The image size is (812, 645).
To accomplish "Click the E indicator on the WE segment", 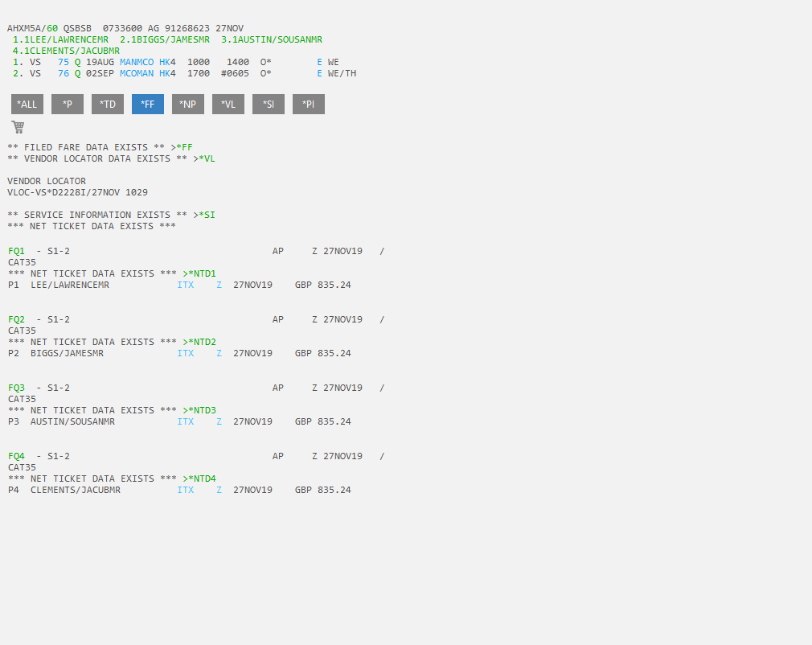I will pyautogui.click(x=319, y=62).
